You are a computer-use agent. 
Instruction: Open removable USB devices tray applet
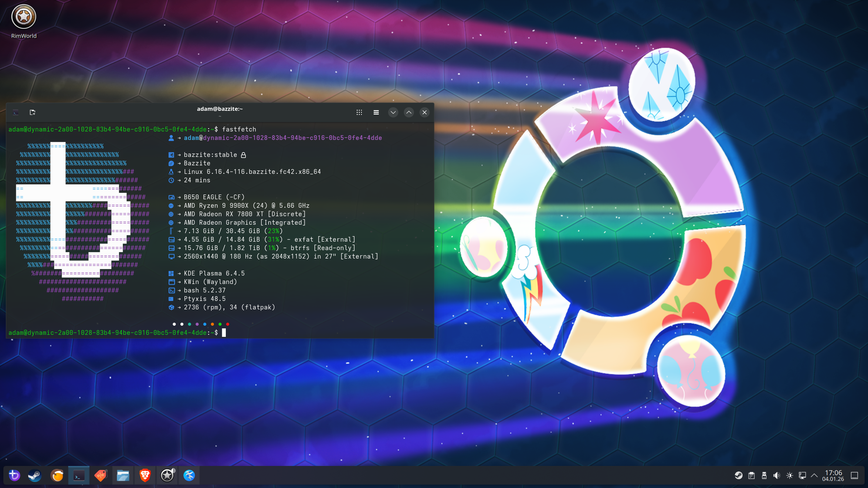click(764, 475)
